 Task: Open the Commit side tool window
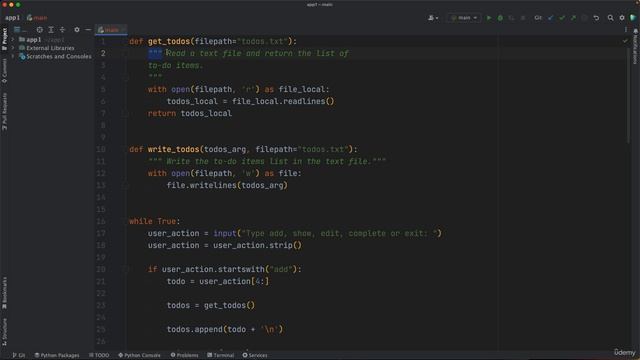4,71
